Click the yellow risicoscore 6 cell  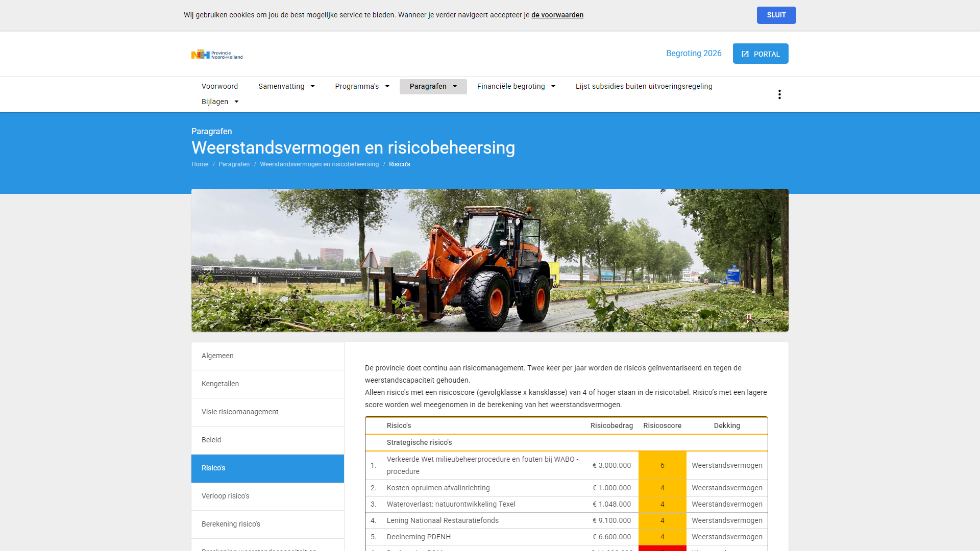[x=662, y=466]
